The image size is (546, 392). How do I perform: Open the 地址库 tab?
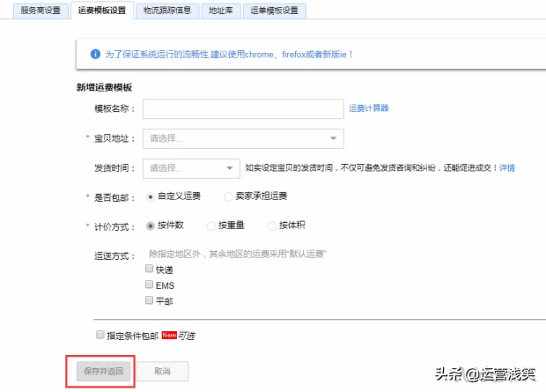[221, 11]
